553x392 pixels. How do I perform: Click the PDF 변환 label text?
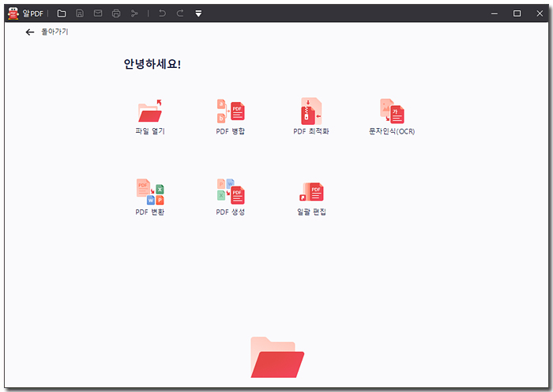(x=150, y=212)
